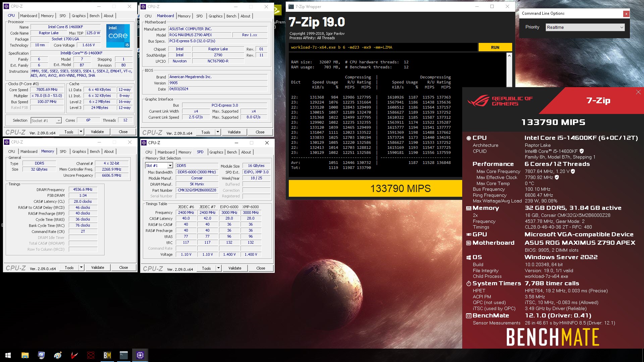Launch Paint from the taskbar palette icon
The height and width of the screenshot is (362, 644).
58,355
